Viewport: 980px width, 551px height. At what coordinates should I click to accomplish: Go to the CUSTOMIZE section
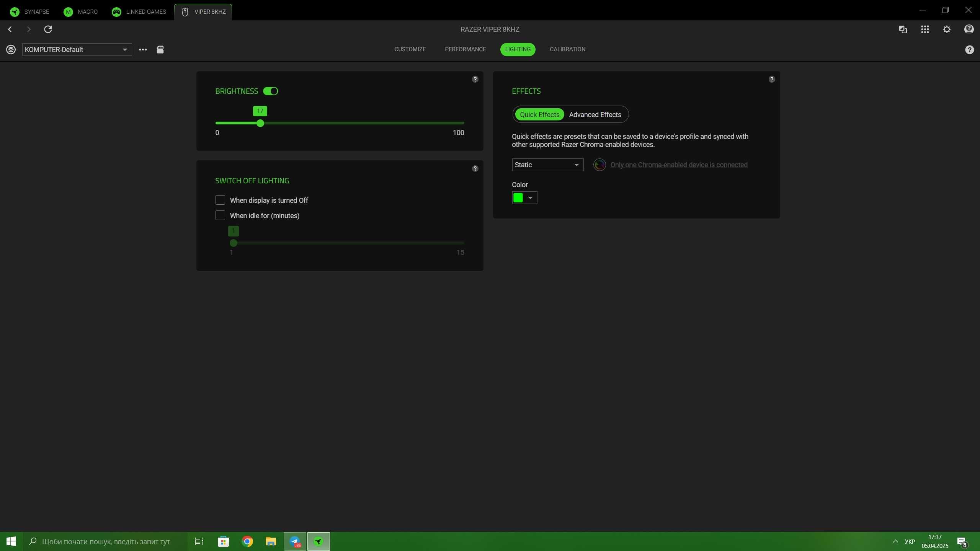pos(410,49)
